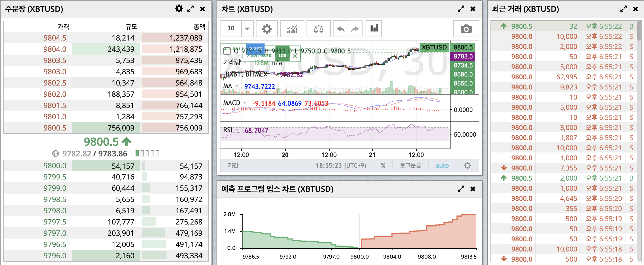The height and width of the screenshot is (265, 644).
Task: Click the 가격 column header in order book
Action: pos(63,27)
